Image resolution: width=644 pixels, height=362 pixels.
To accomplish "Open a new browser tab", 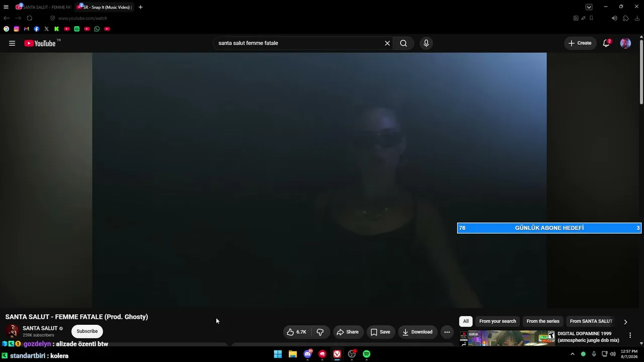I will pyautogui.click(x=140, y=7).
